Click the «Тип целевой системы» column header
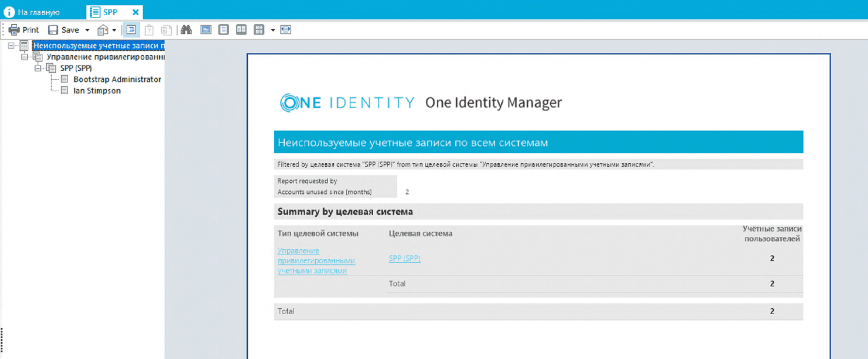 click(318, 233)
